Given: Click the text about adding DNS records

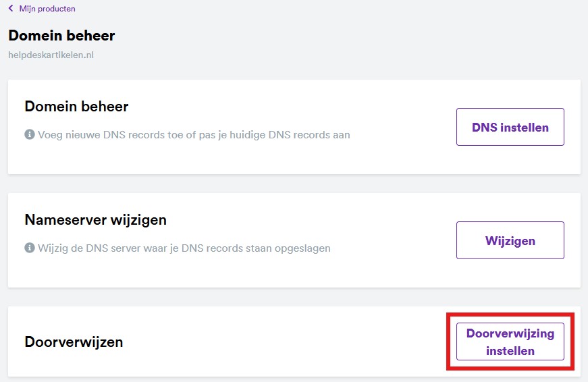Looking at the screenshot, I should [194, 134].
